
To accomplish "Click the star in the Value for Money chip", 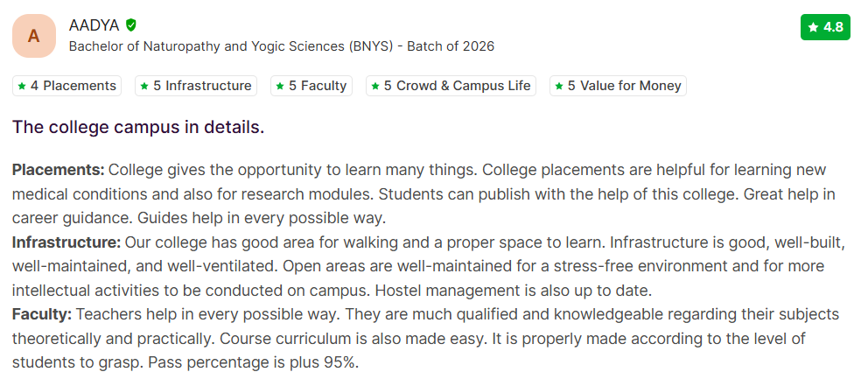I will click(559, 86).
